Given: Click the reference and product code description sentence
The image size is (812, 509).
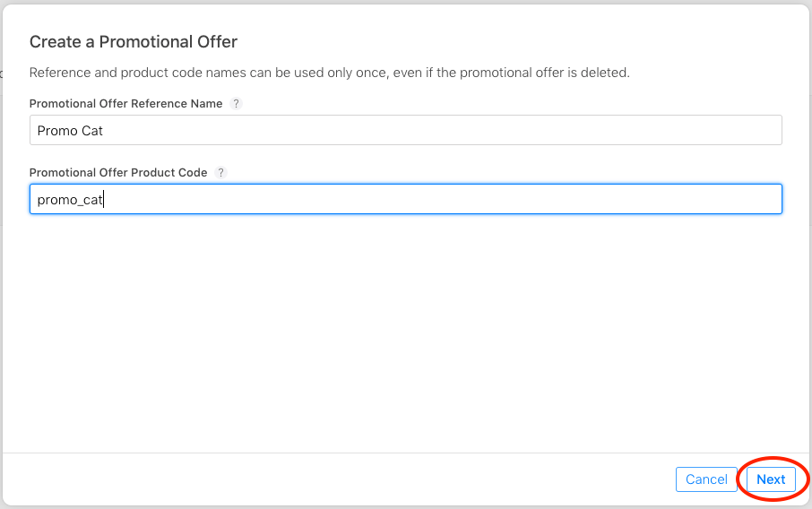Looking at the screenshot, I should point(329,73).
